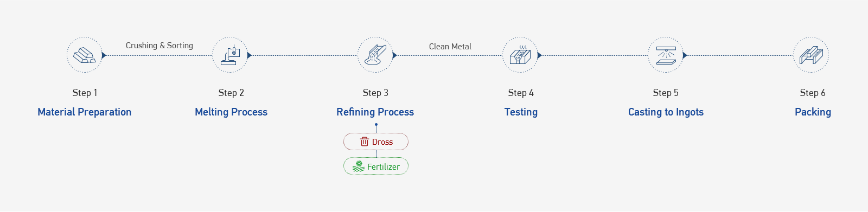Open the Melting Process heading
Viewport: 868px width, 212px height.
coord(231,112)
